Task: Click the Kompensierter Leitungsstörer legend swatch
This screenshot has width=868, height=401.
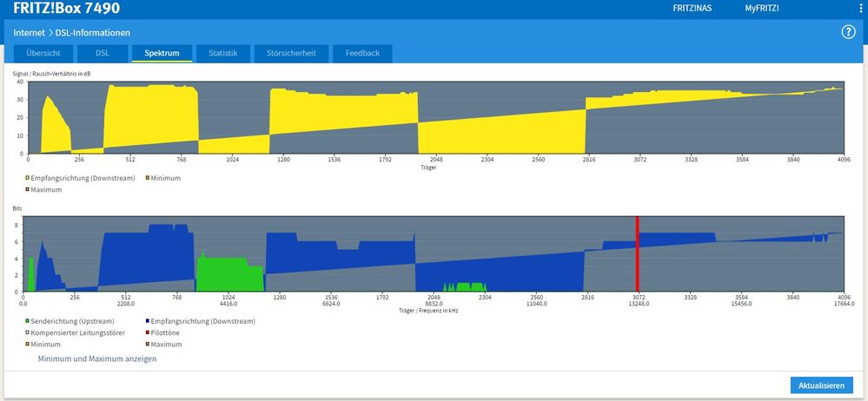Action: click(27, 332)
